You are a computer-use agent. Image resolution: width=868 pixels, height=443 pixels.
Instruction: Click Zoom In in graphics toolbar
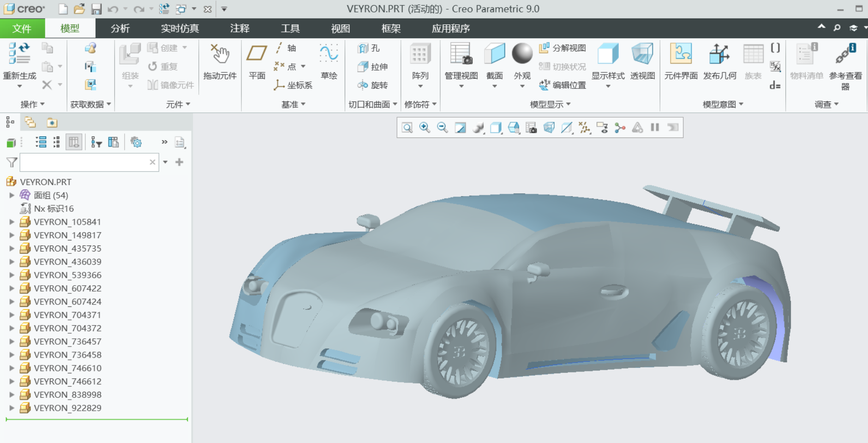[x=425, y=128]
